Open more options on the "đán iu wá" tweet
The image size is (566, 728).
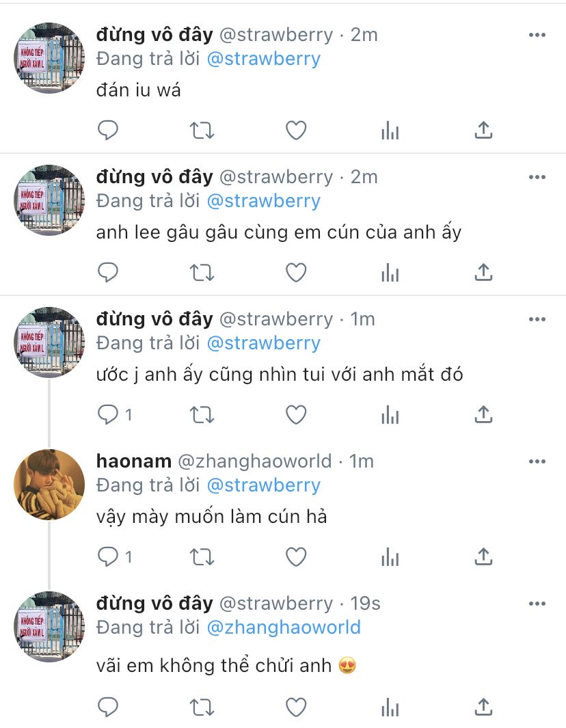tap(537, 35)
